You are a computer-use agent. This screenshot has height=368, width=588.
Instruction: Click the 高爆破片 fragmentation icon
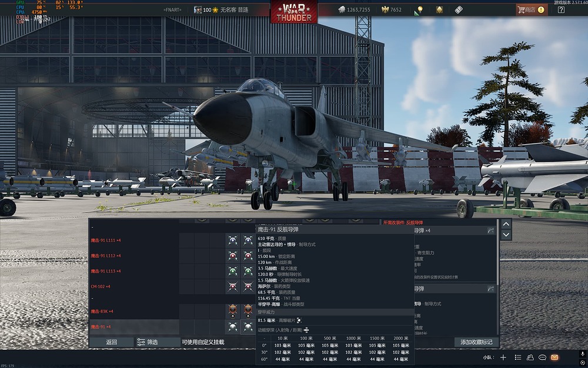click(299, 320)
